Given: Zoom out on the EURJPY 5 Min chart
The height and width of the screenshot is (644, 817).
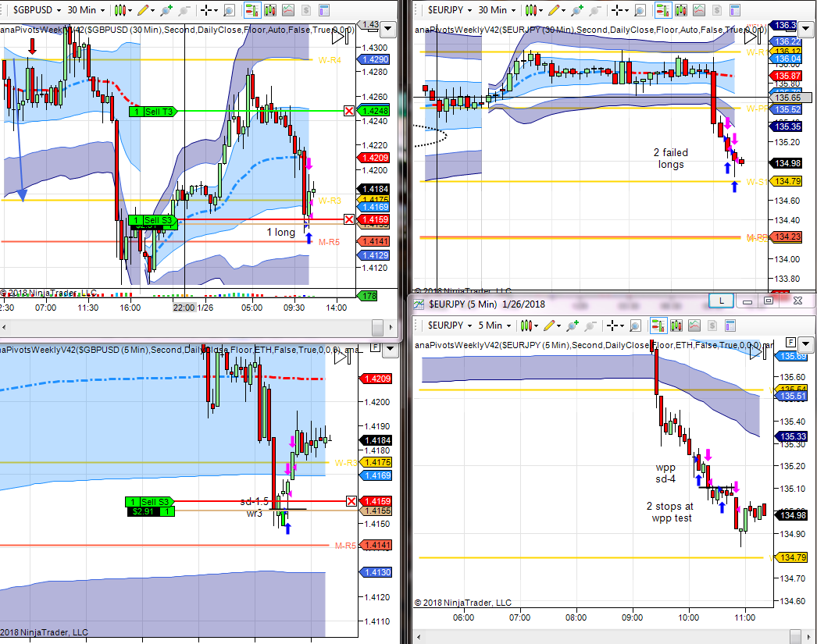Looking at the screenshot, I should coord(590,326).
